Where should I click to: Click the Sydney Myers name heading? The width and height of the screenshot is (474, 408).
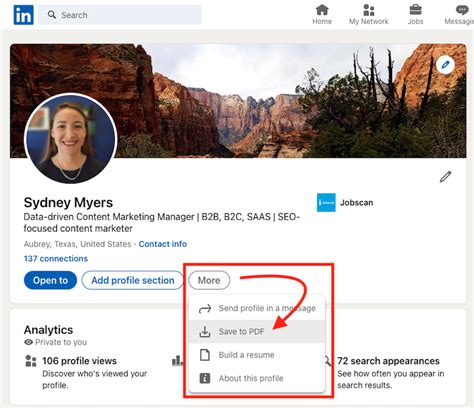pyautogui.click(x=68, y=203)
